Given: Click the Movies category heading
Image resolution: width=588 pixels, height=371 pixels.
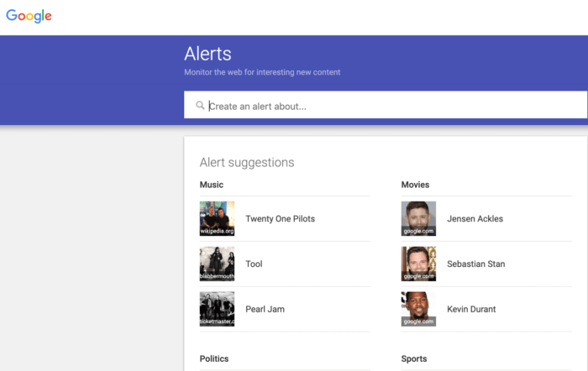Looking at the screenshot, I should coord(415,185).
